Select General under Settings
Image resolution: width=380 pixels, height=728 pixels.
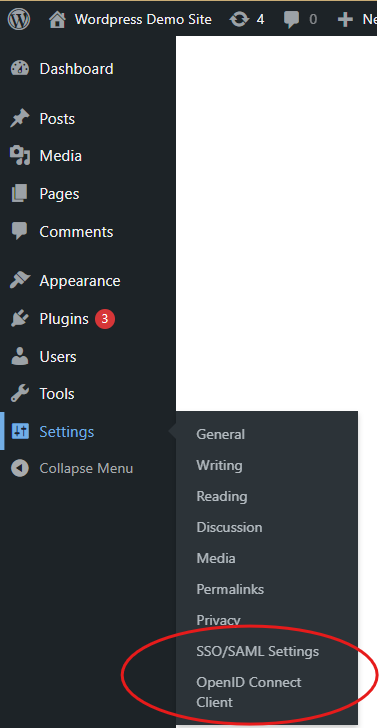point(220,434)
